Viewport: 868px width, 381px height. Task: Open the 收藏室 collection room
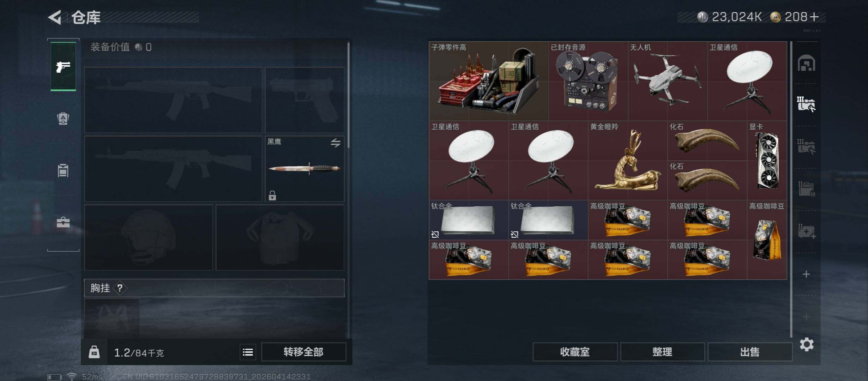pyautogui.click(x=575, y=352)
